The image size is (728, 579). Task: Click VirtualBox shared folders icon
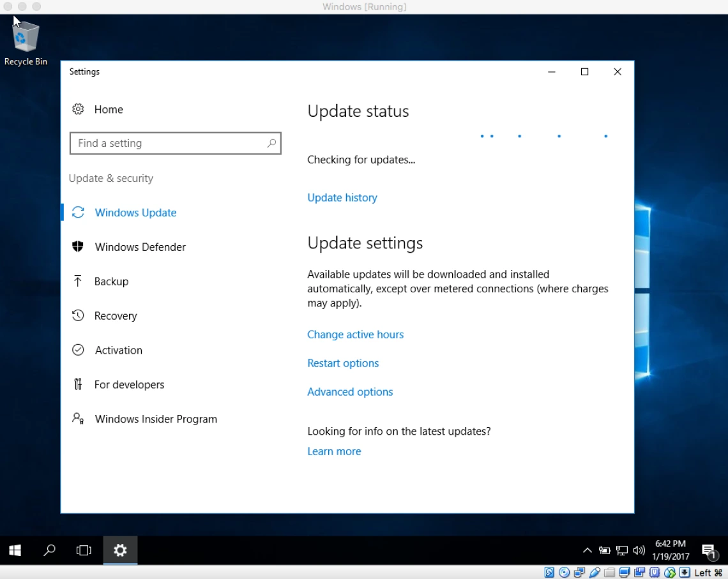click(x=609, y=573)
